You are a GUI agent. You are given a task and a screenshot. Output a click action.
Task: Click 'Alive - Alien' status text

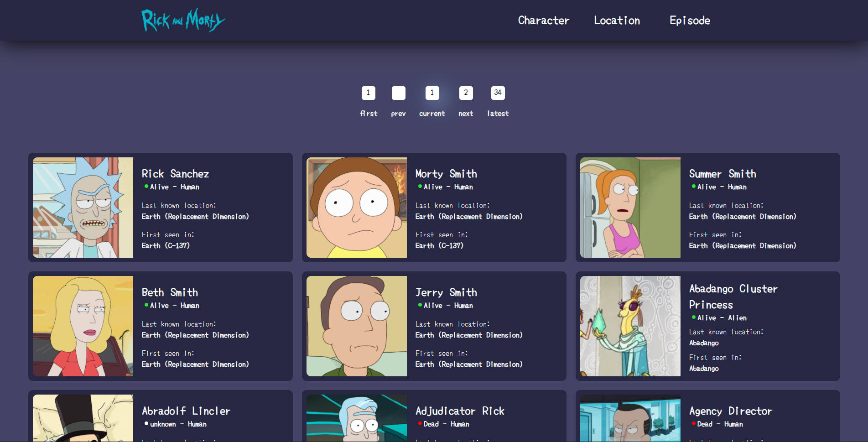tap(722, 318)
